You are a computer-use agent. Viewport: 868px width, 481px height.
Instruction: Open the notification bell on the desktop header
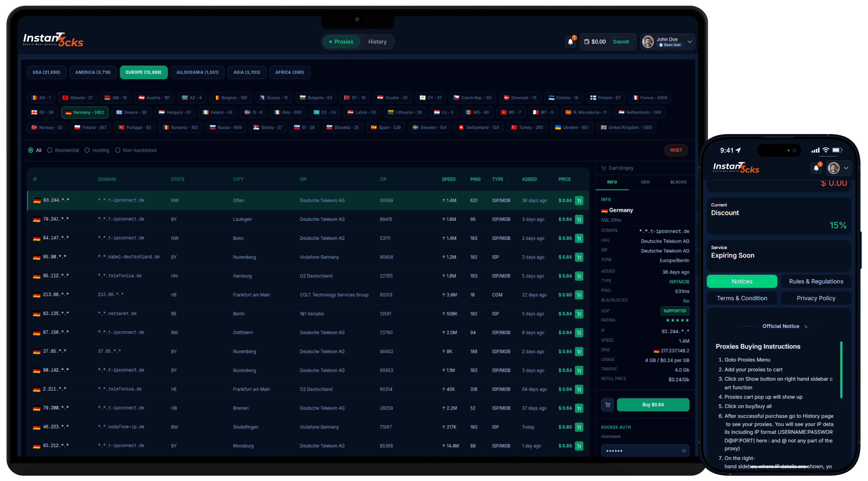pyautogui.click(x=570, y=42)
